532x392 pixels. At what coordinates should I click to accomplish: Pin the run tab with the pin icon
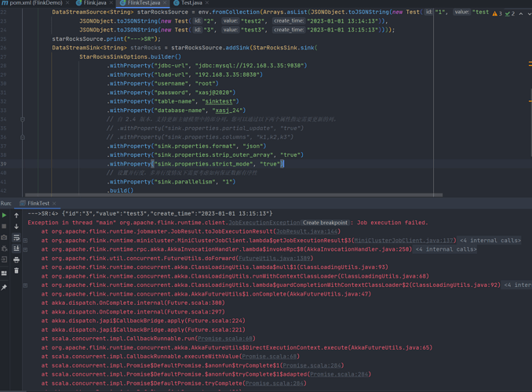click(4, 287)
